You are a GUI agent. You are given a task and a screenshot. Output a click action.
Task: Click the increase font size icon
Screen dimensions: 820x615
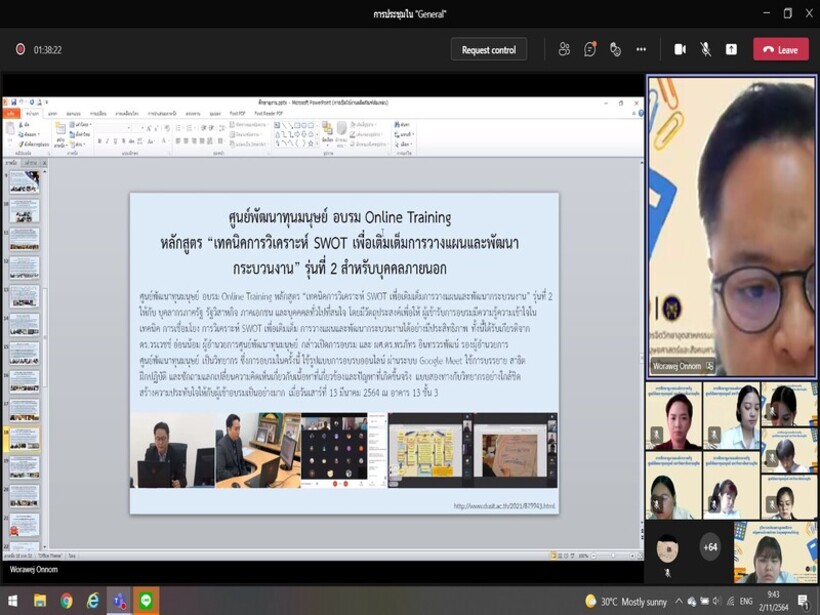pyautogui.click(x=150, y=128)
